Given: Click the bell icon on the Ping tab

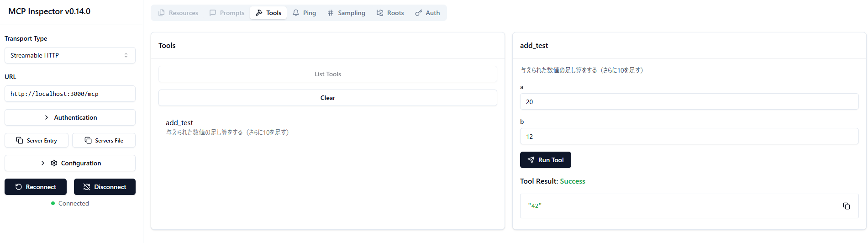Looking at the screenshot, I should click(296, 13).
